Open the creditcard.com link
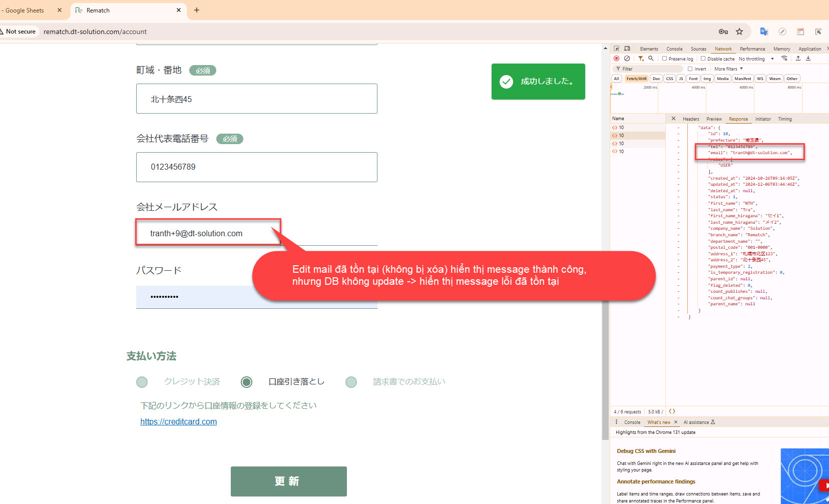Viewport: 829px width, 504px height. 179,421
